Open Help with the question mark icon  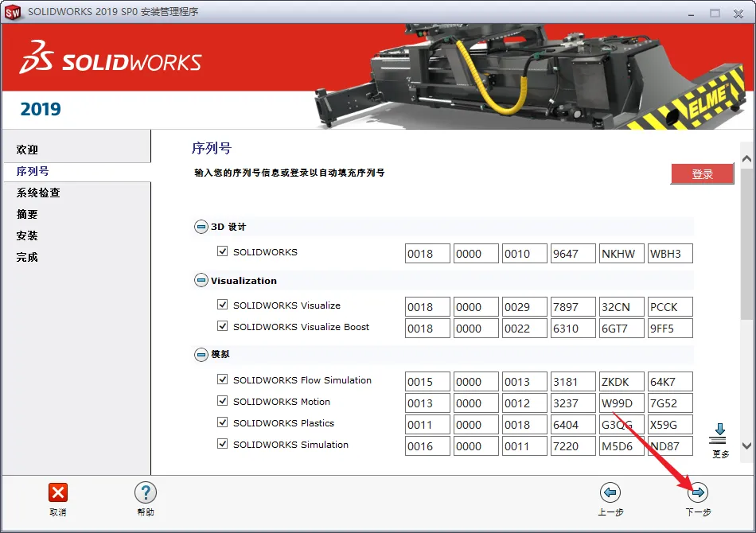145,492
